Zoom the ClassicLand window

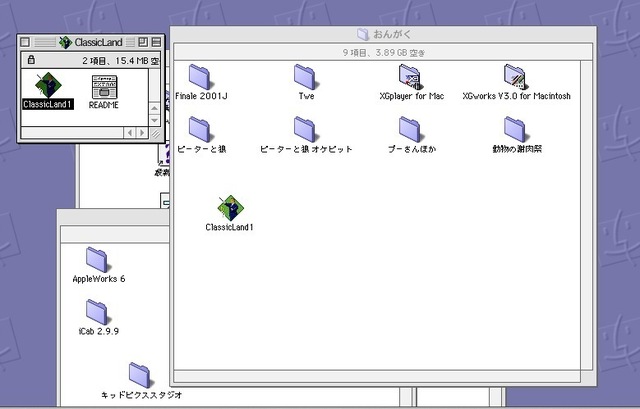point(143,42)
